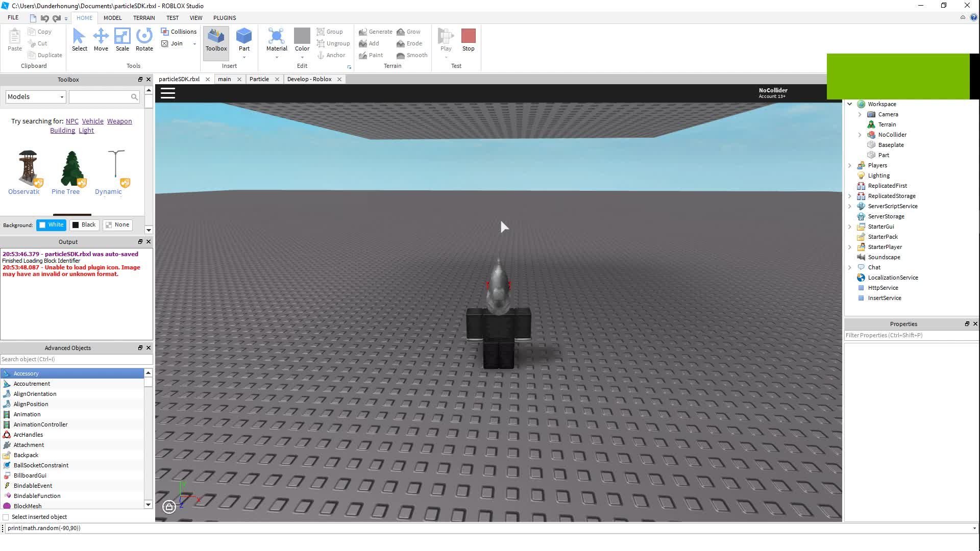Click the Models dropdown in Toolbox
980x551 pixels.
coord(36,96)
